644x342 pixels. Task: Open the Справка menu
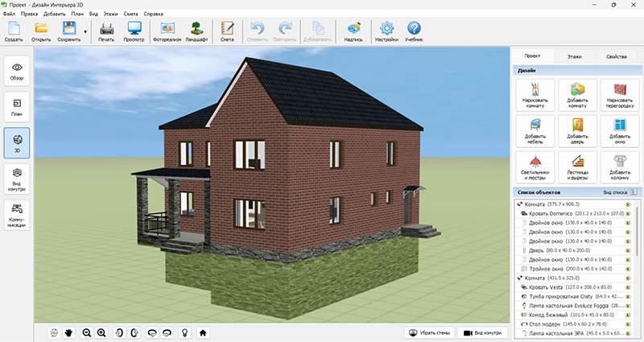click(x=154, y=14)
